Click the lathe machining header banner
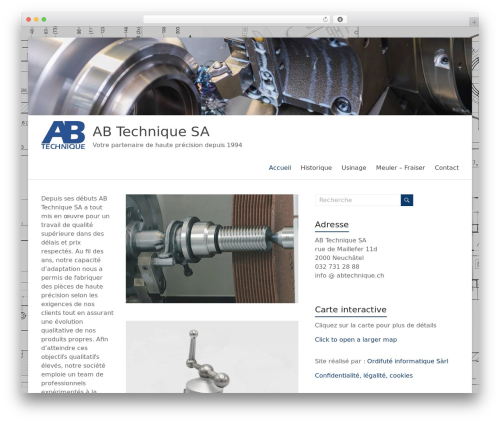500x423 pixels. click(250, 76)
